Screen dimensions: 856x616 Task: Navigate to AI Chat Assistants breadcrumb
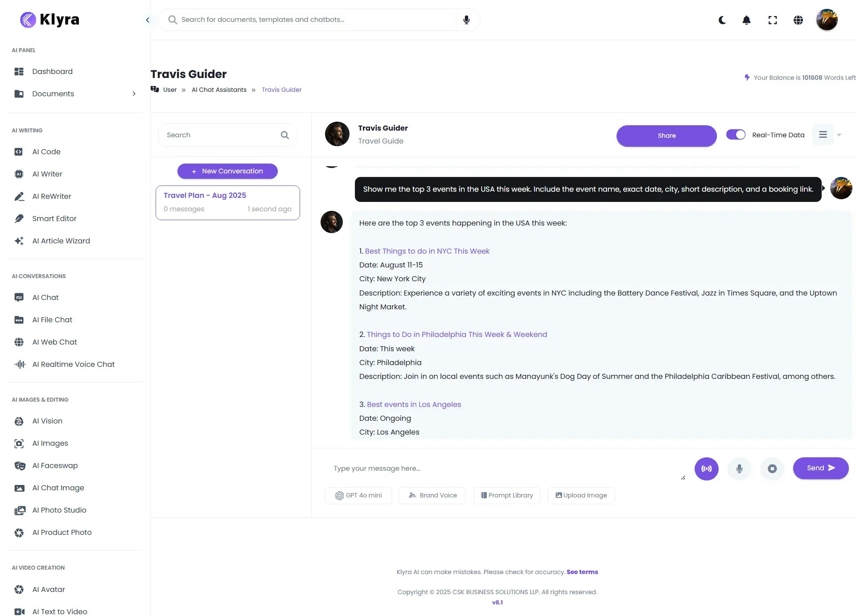click(218, 90)
